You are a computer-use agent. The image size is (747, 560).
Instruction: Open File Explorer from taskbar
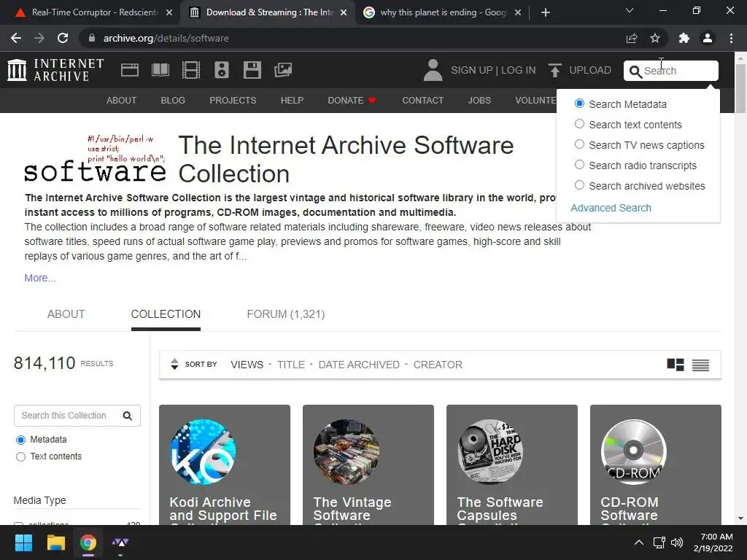pos(55,542)
